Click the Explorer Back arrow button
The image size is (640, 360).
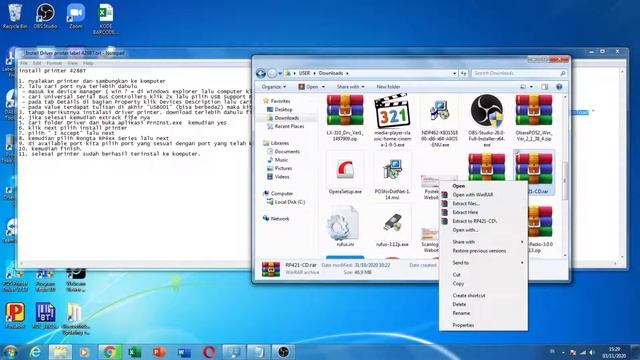tap(261, 73)
